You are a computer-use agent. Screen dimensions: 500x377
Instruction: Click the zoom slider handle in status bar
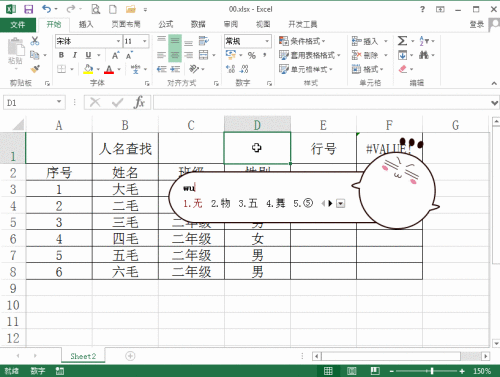432,371
